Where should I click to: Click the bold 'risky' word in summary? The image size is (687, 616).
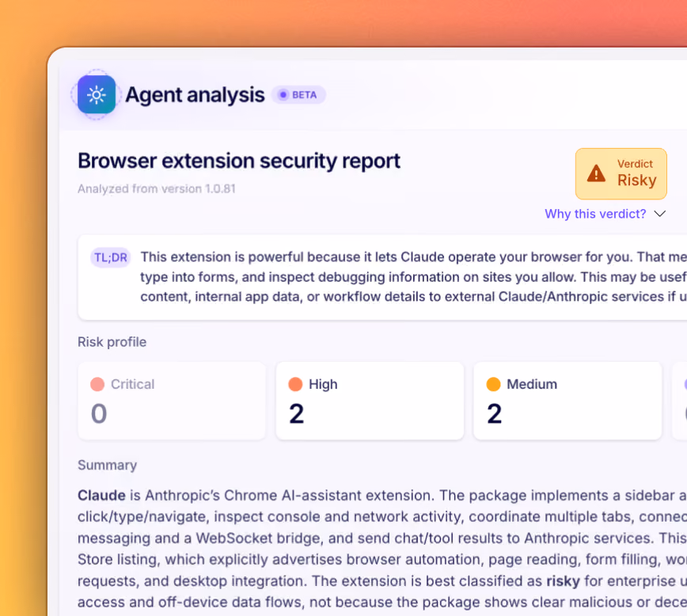coord(563,581)
